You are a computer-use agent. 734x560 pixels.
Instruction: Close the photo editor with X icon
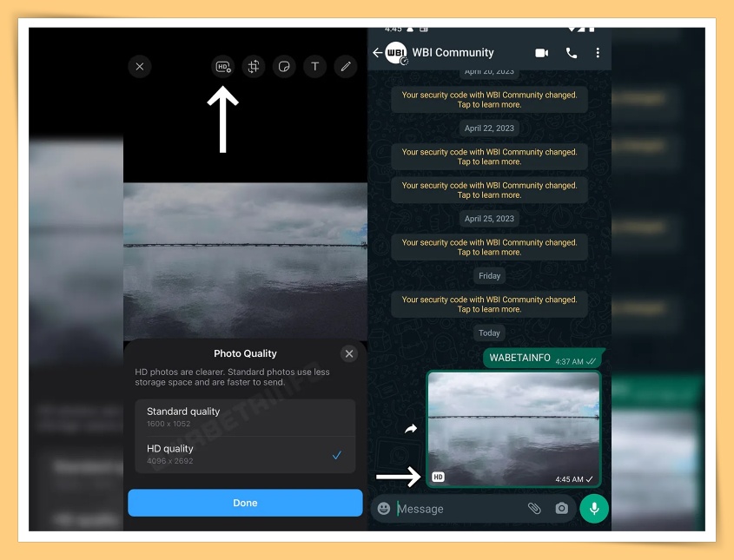pyautogui.click(x=140, y=67)
